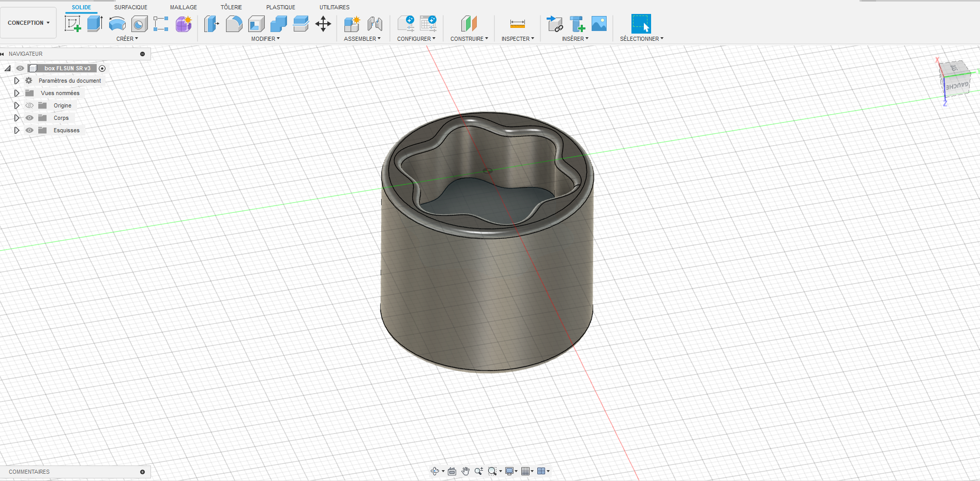Viewport: 980px width, 481px height.
Task: Select the Revolve tool
Action: click(x=117, y=24)
